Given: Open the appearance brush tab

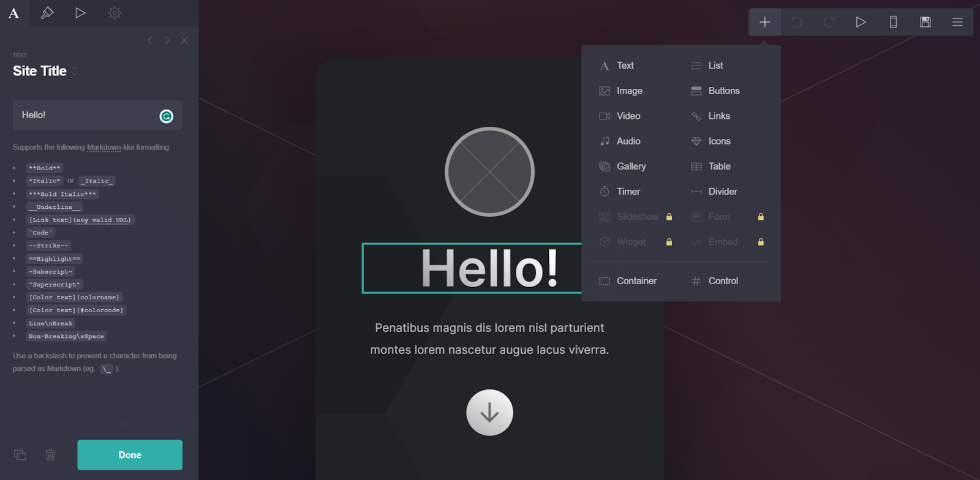Looking at the screenshot, I should click(x=47, y=13).
